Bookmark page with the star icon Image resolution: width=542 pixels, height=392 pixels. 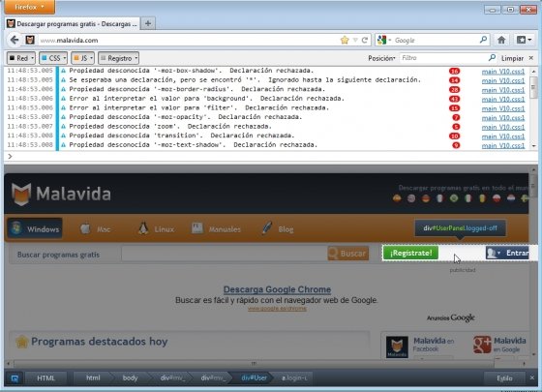click(x=345, y=40)
